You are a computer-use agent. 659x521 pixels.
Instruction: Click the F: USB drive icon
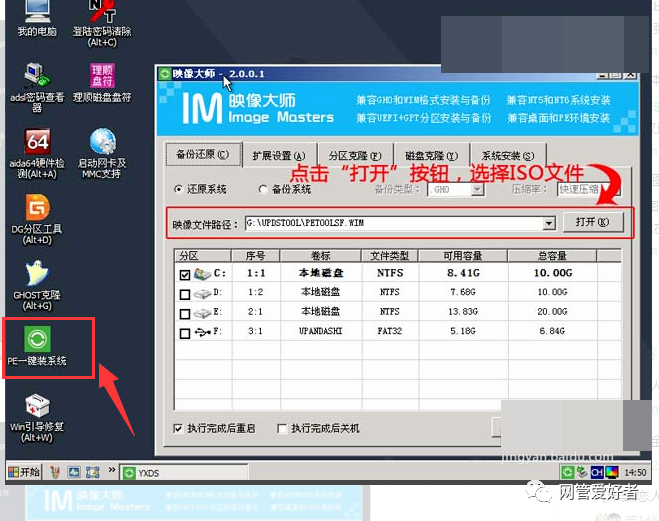(203, 333)
